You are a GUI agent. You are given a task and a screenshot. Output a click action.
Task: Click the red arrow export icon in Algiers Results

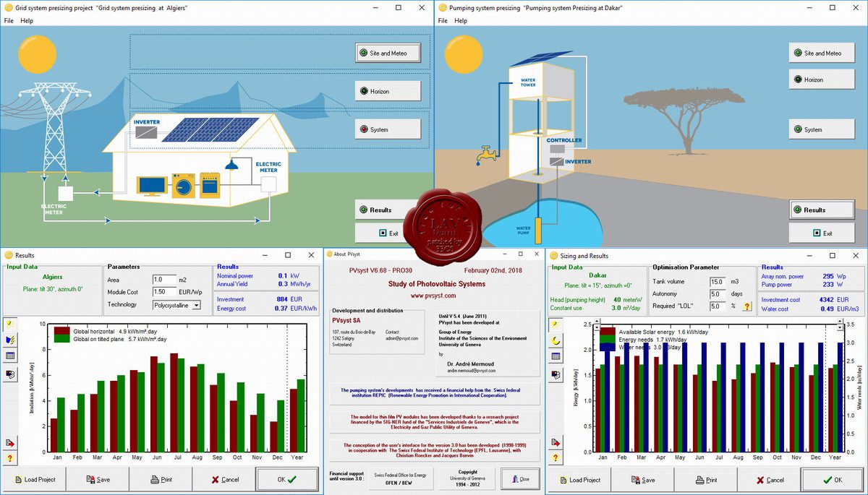tap(10, 442)
